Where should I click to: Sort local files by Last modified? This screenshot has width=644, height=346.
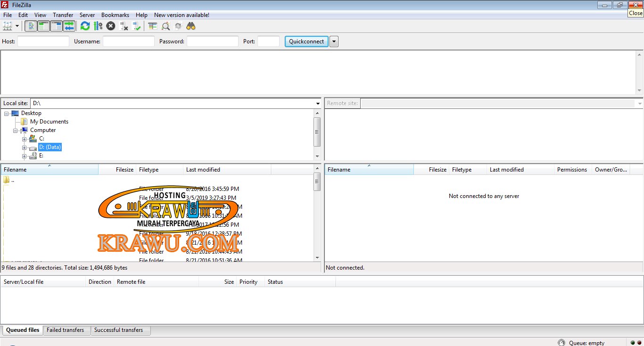(x=227, y=170)
